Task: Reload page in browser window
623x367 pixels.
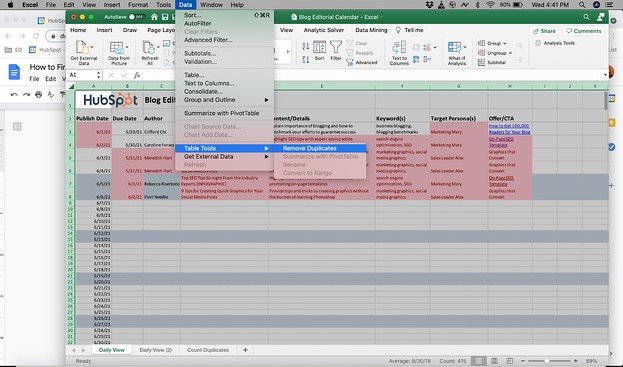Action: pyautogui.click(x=36, y=36)
